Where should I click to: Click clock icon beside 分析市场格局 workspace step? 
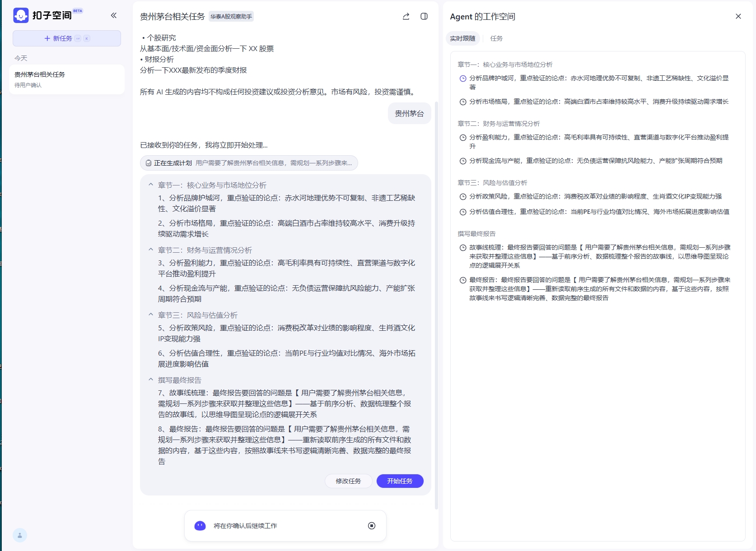(463, 102)
